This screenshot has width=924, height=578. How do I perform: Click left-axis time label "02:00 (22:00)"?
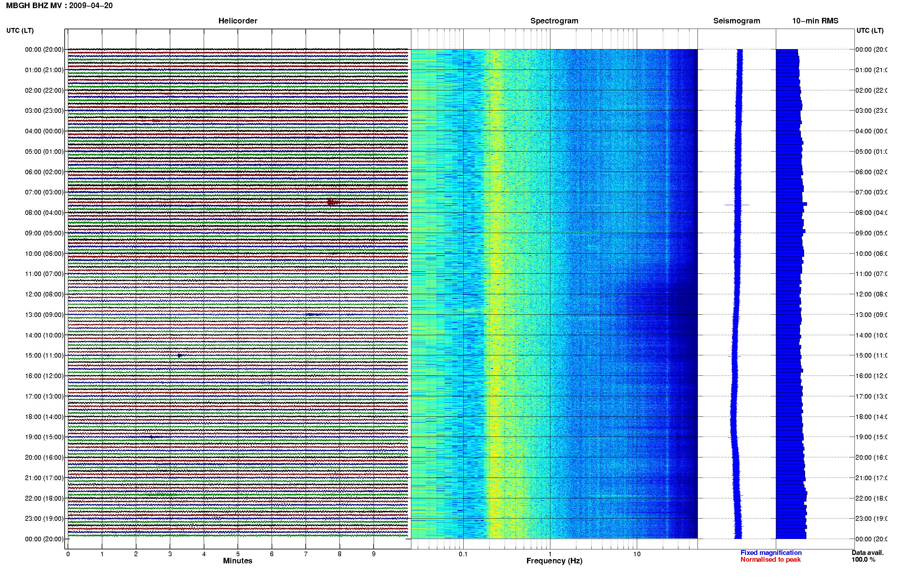point(44,90)
